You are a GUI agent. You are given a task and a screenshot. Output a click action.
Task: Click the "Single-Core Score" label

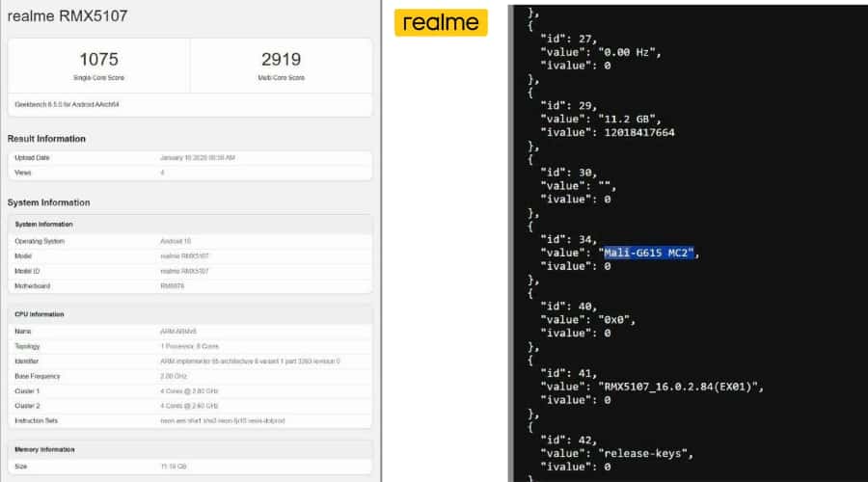point(98,77)
